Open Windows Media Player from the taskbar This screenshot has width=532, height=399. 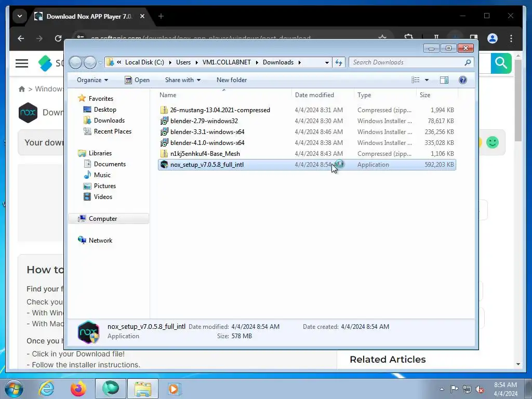point(174,389)
